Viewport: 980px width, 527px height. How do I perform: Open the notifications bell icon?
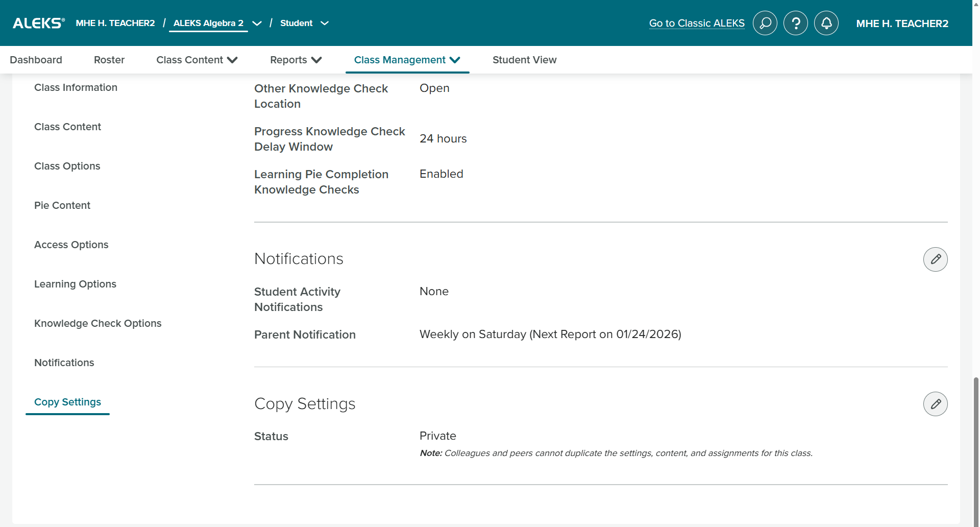coord(826,23)
